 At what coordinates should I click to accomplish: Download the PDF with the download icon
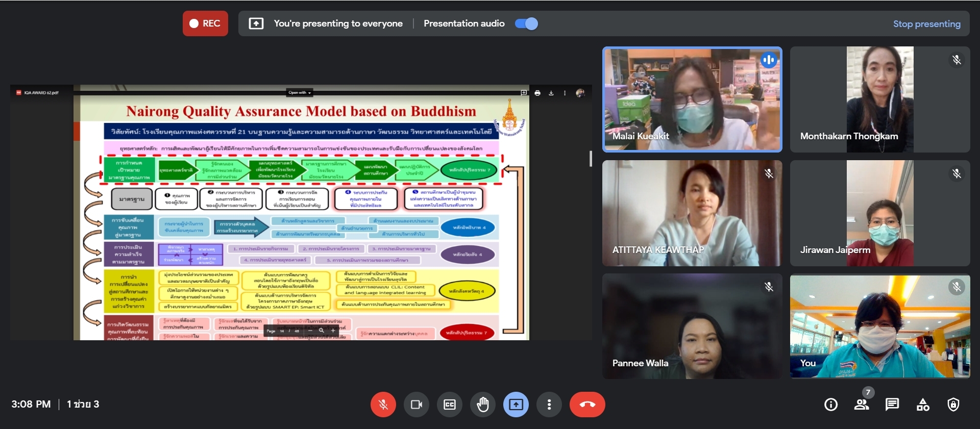[x=551, y=93]
